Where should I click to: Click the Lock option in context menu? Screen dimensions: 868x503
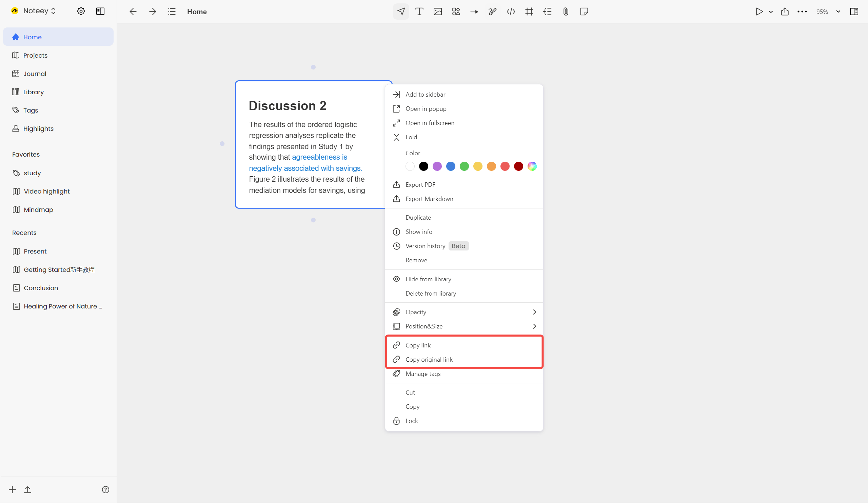click(412, 420)
